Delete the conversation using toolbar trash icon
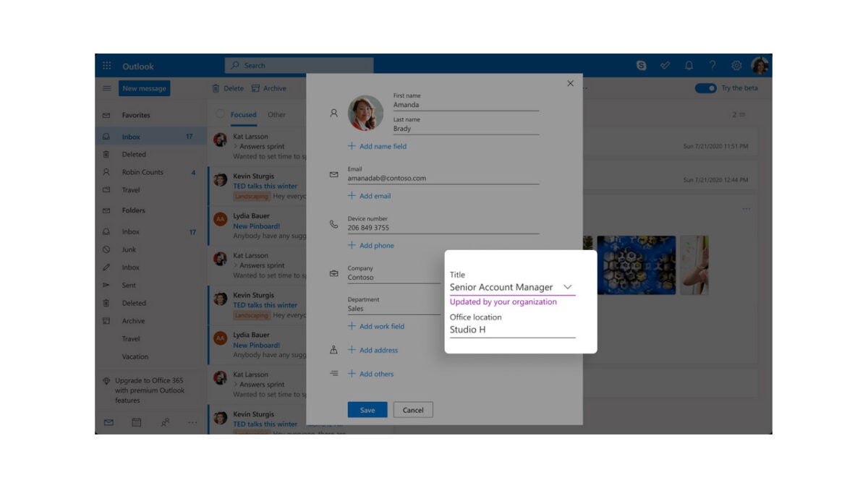This screenshot has height=488, width=868. tap(215, 88)
